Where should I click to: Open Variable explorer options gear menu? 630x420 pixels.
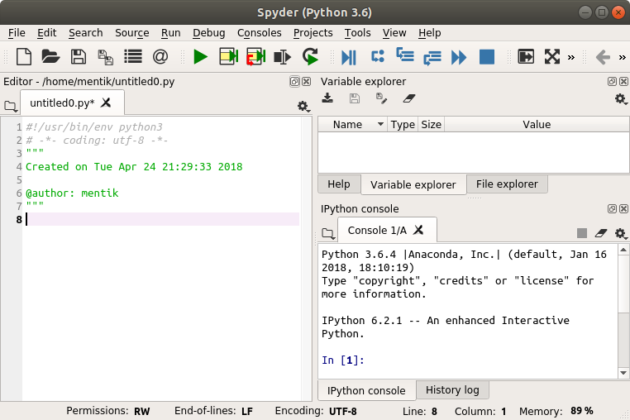(x=620, y=99)
